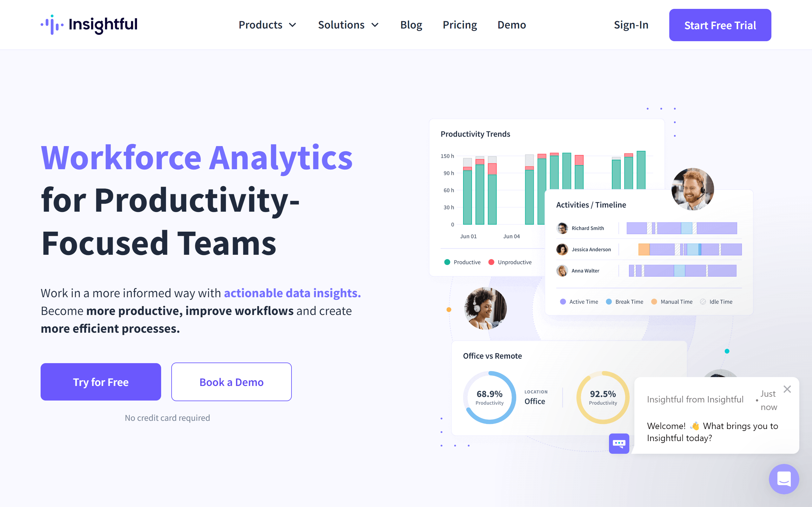
Task: Click the Book a Demo button
Action: tap(231, 382)
